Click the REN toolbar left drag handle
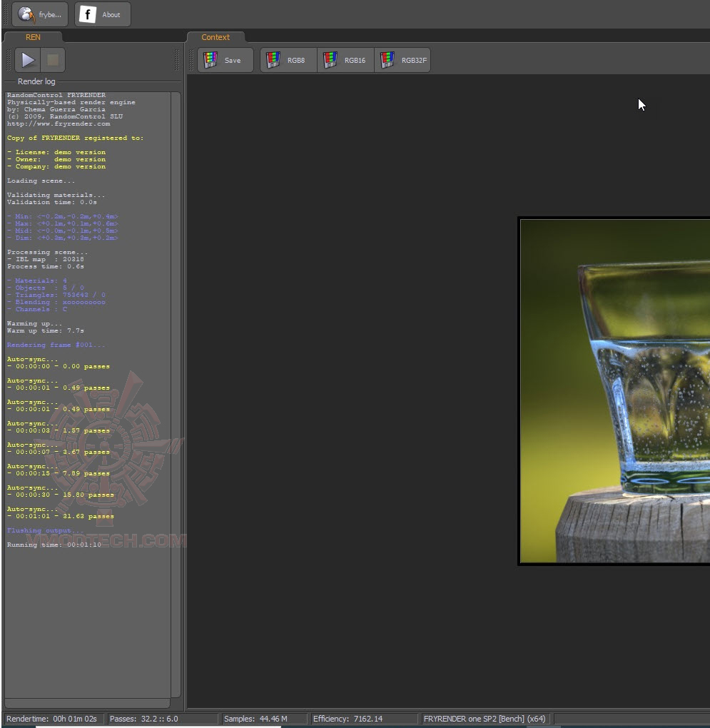 [x=8, y=60]
